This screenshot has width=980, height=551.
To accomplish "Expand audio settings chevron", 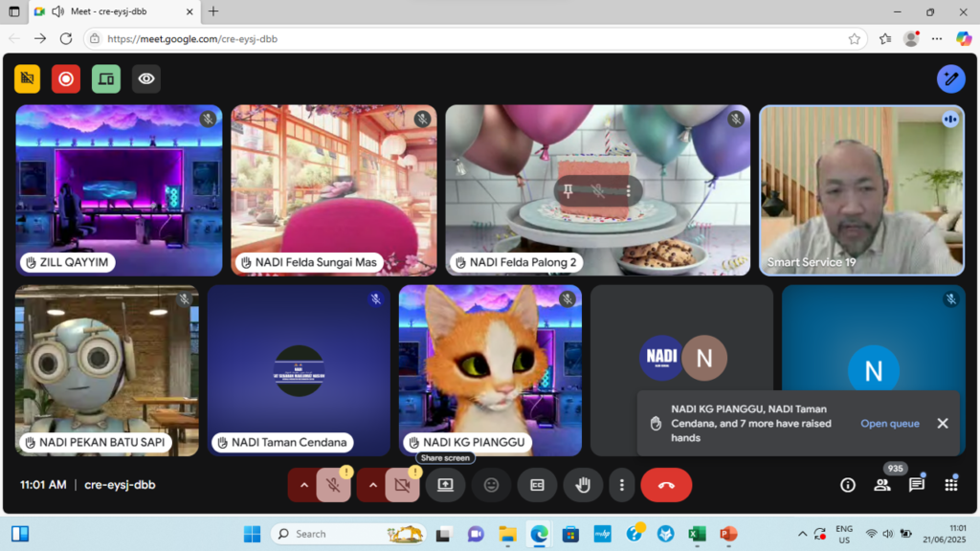I will [303, 485].
